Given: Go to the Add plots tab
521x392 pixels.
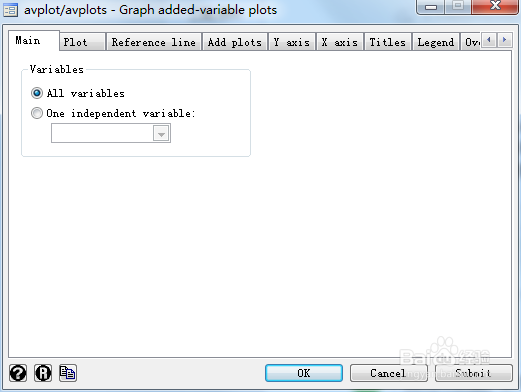Looking at the screenshot, I should [235, 42].
